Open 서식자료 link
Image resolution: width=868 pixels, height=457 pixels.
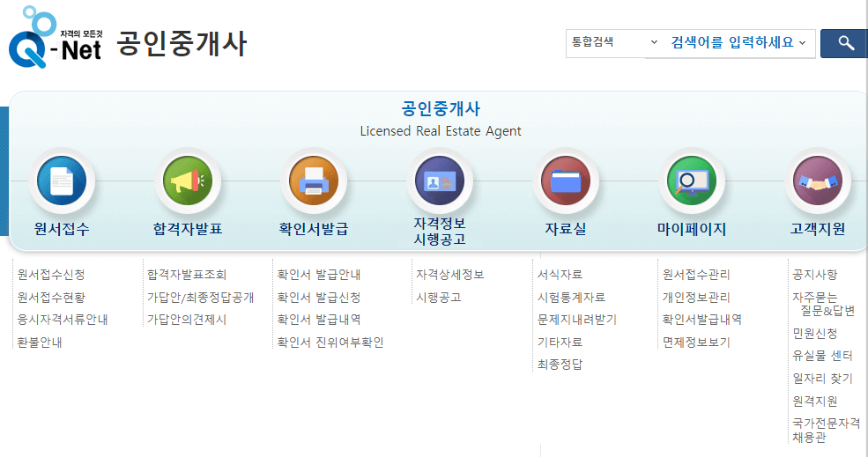(560, 275)
